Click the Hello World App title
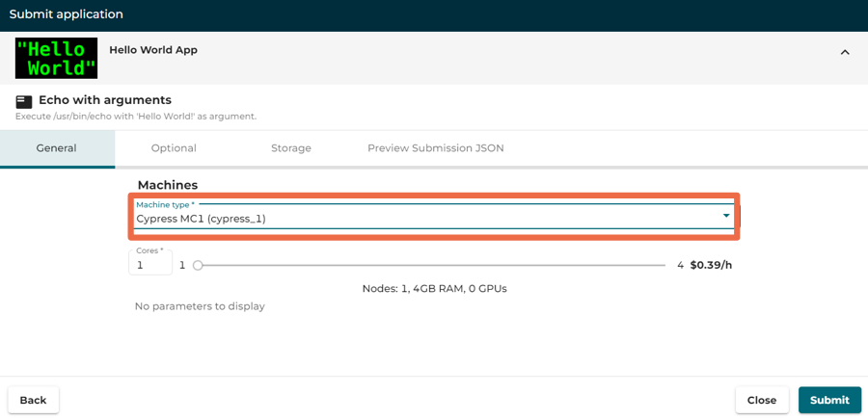Viewport: 868px width, 420px height. [x=153, y=50]
